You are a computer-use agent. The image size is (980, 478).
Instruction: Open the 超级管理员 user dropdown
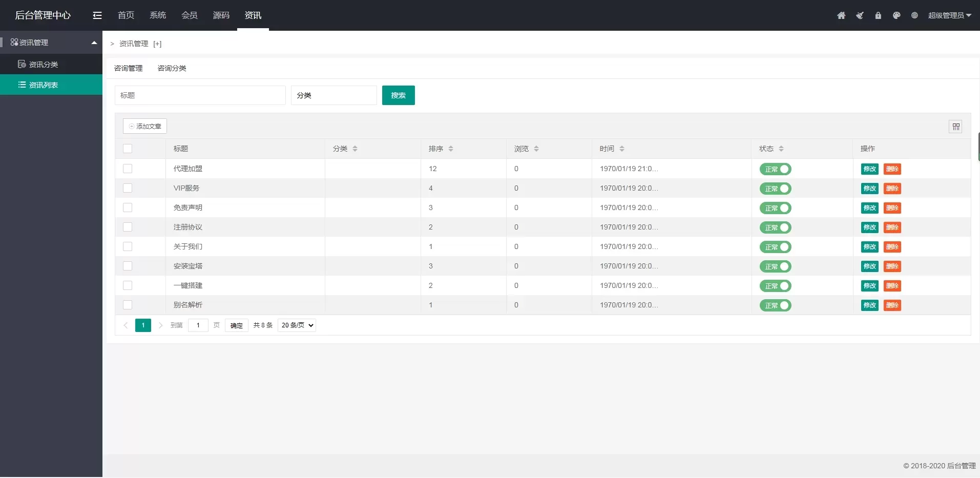949,15
